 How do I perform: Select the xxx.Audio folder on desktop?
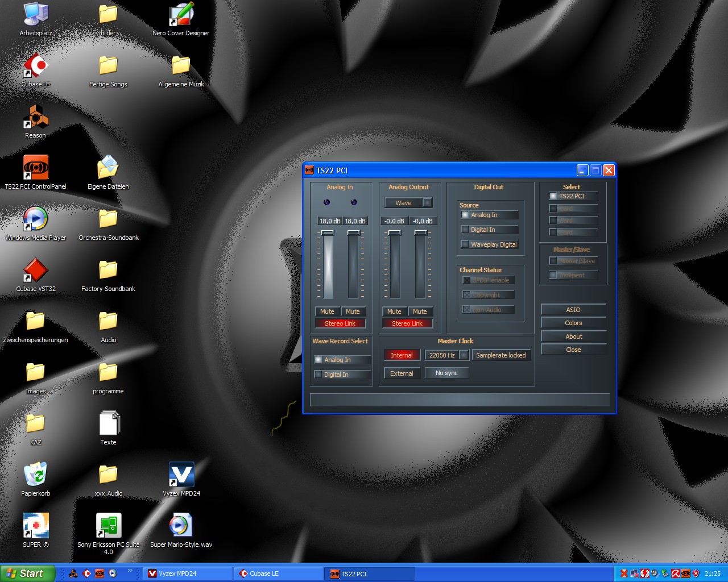(x=108, y=480)
